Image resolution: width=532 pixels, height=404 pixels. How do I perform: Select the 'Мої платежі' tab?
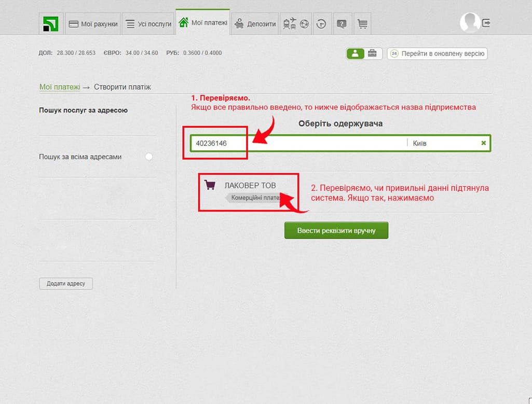(x=203, y=23)
